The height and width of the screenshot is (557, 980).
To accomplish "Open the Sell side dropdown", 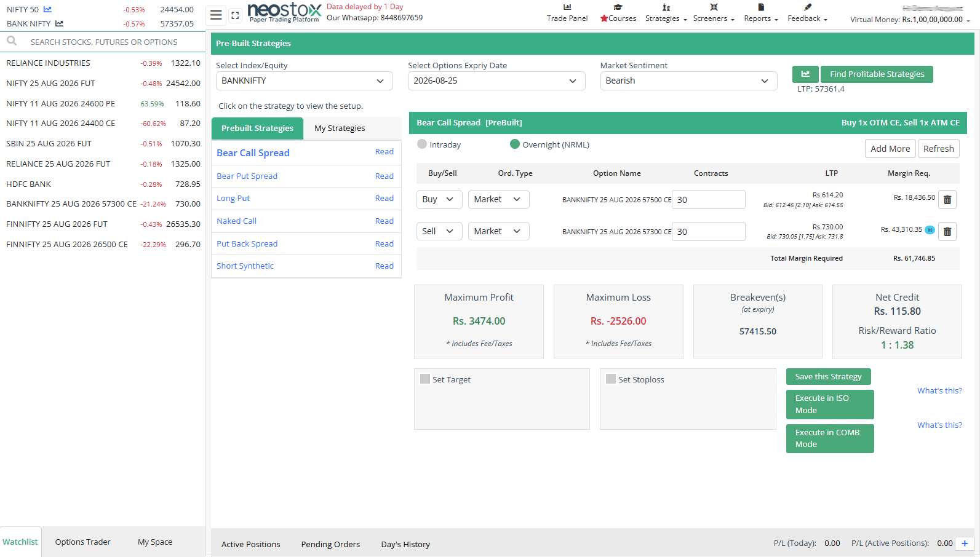I will pyautogui.click(x=439, y=231).
